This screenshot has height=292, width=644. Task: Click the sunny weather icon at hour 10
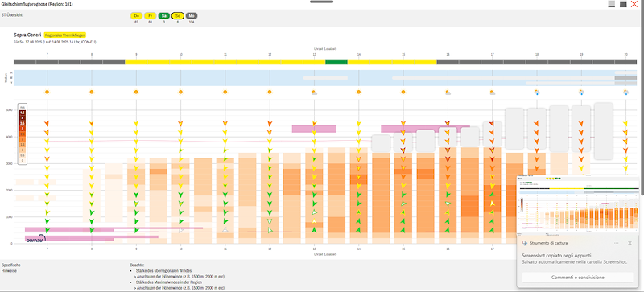point(180,92)
